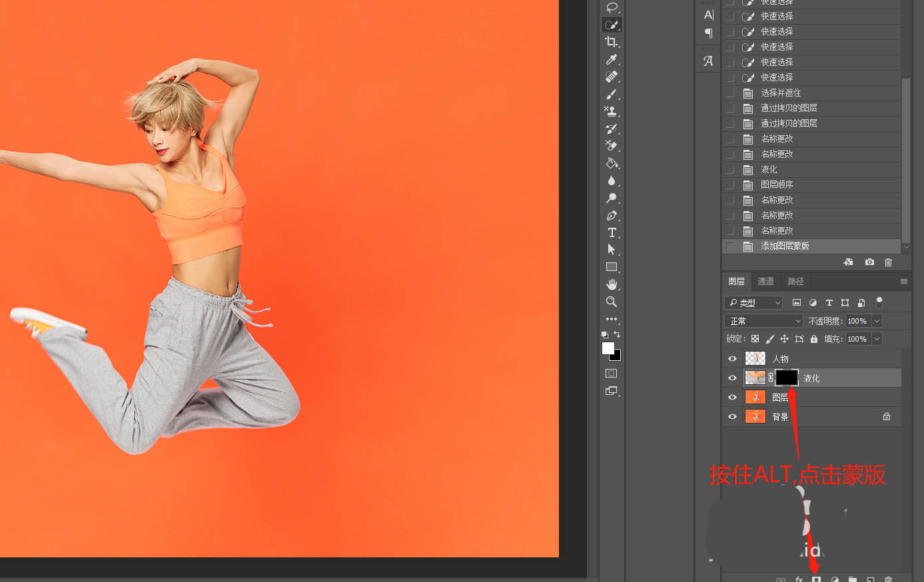Select the Blur tool
Image resolution: width=924 pixels, height=582 pixels.
[612, 180]
